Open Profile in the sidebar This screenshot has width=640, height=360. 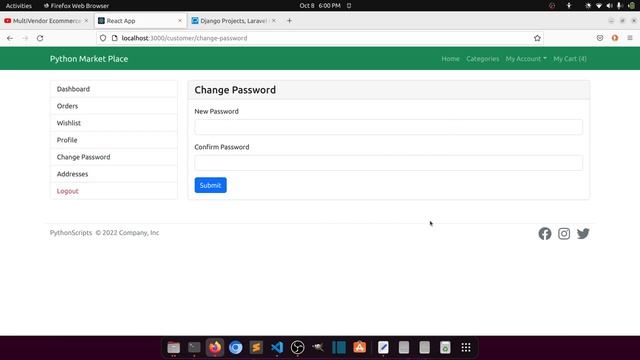click(x=114, y=140)
